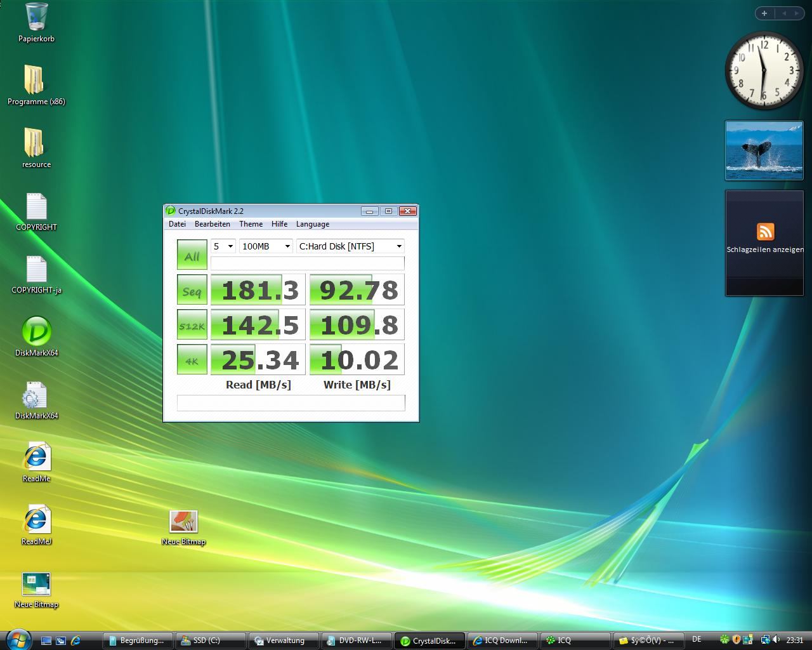This screenshot has width=812, height=650.
Task: Switch to SSD (C:) taskbar window
Action: click(x=210, y=640)
